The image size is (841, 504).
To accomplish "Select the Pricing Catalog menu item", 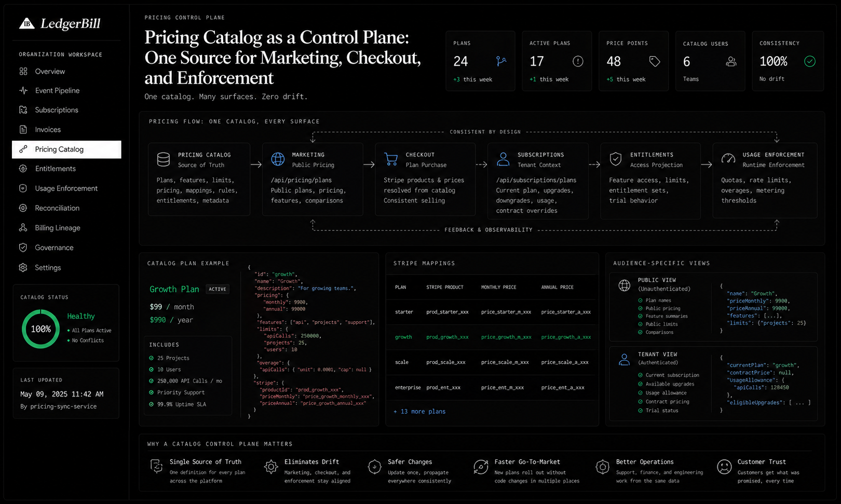I will click(x=66, y=149).
